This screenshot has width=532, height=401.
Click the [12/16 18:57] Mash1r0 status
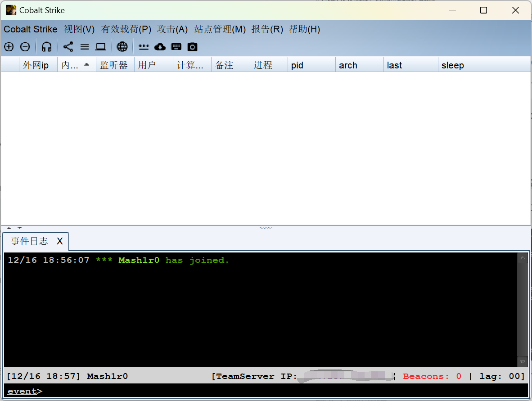tap(67, 376)
